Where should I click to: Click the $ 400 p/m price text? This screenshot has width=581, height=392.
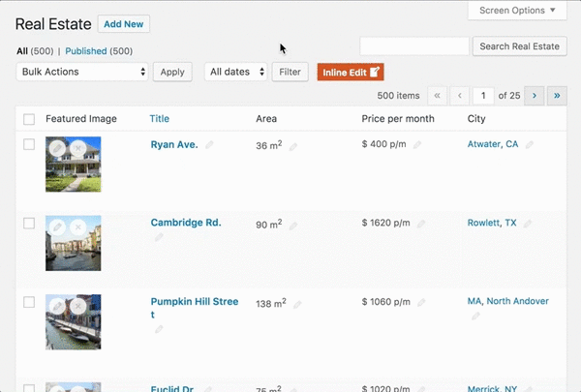pos(383,144)
